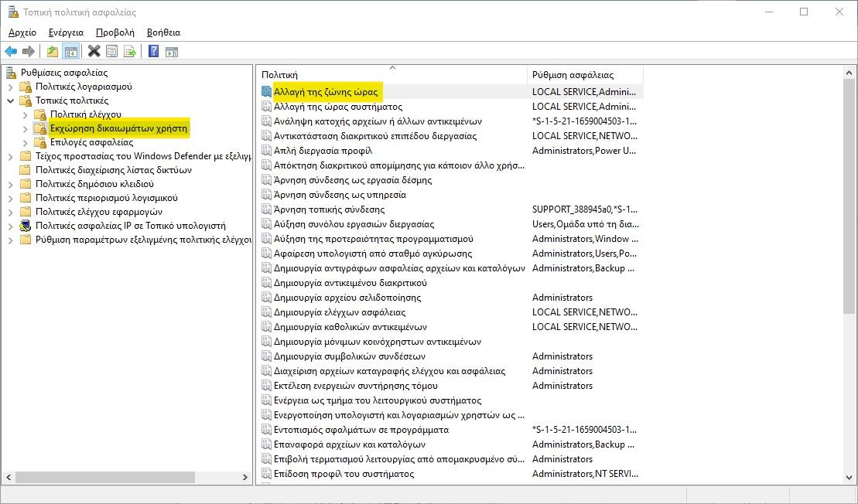The height and width of the screenshot is (504, 858).
Task: Open Properties from the toolbar icon
Action: 111,51
